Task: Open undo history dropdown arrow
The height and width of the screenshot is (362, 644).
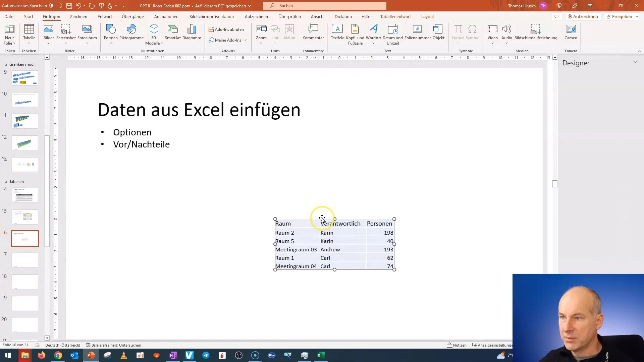Action: point(84,6)
